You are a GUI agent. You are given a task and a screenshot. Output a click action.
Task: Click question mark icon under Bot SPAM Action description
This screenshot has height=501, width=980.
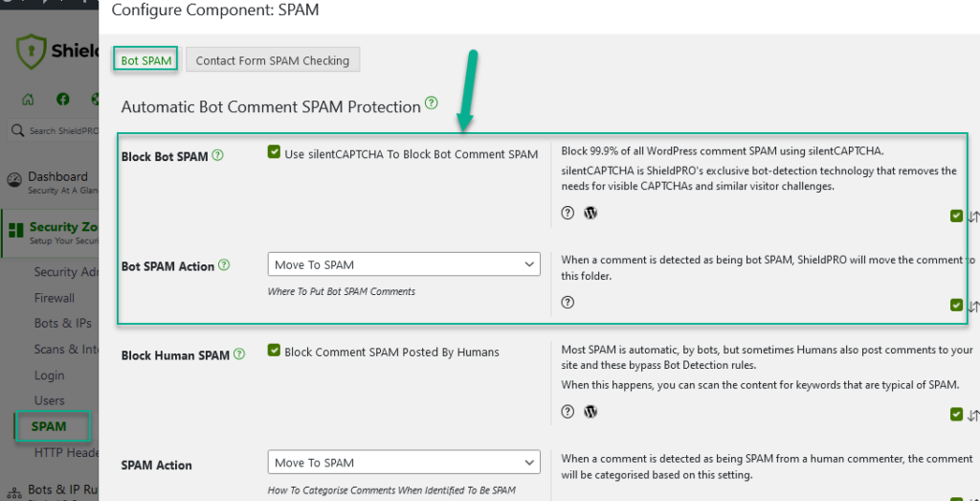(x=568, y=302)
